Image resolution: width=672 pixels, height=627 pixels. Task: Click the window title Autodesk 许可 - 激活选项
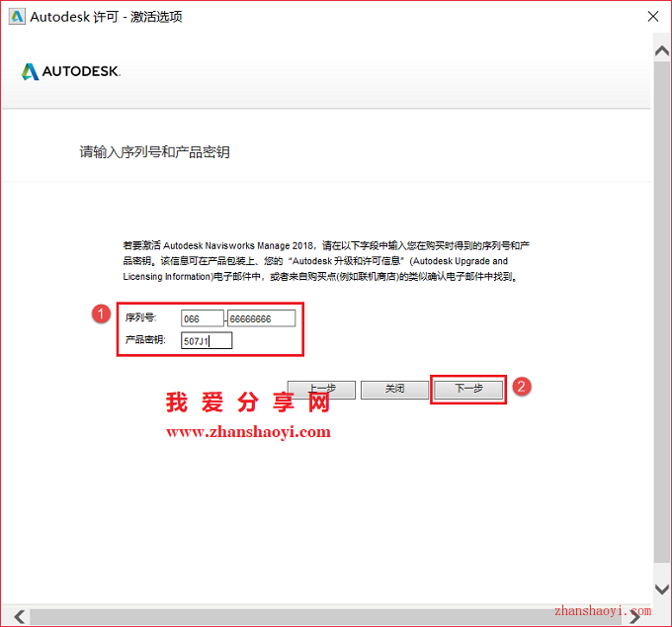(107, 17)
